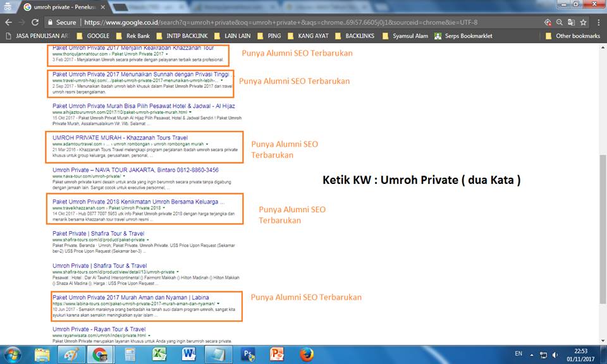Open Photoshop from the taskbar

click(x=248, y=355)
